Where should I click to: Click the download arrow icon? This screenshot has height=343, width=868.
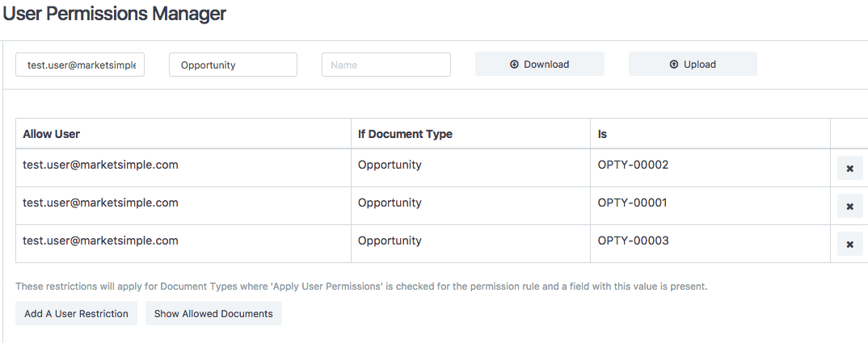tap(514, 65)
